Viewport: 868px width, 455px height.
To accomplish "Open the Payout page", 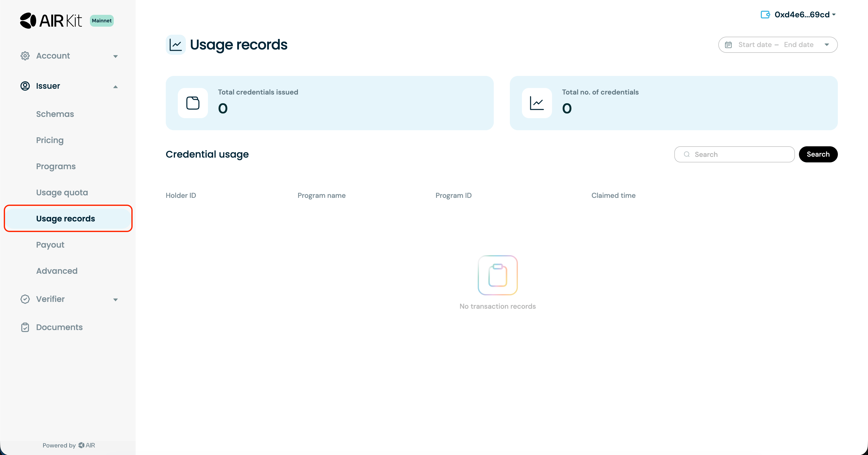I will [50, 245].
